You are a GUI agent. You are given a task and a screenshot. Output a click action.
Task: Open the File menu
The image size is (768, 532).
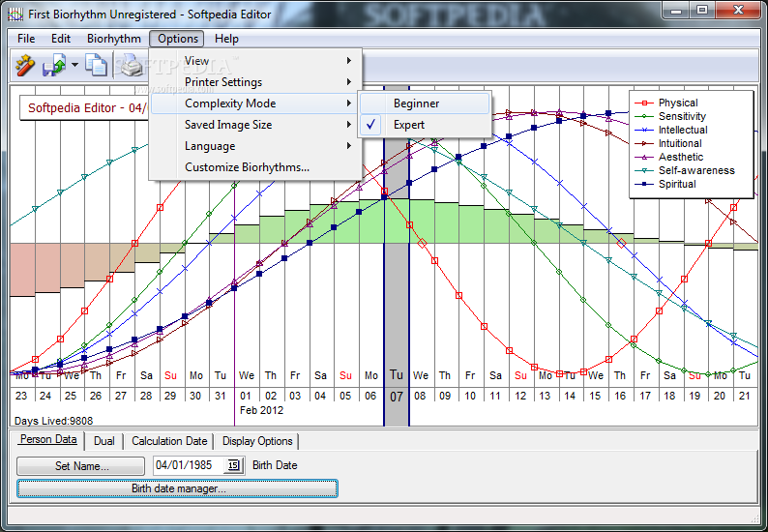[26, 39]
